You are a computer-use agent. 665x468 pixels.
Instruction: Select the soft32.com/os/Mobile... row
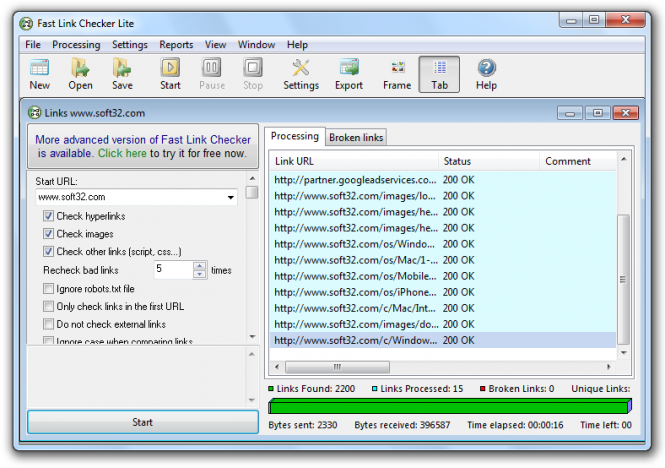click(x=443, y=276)
